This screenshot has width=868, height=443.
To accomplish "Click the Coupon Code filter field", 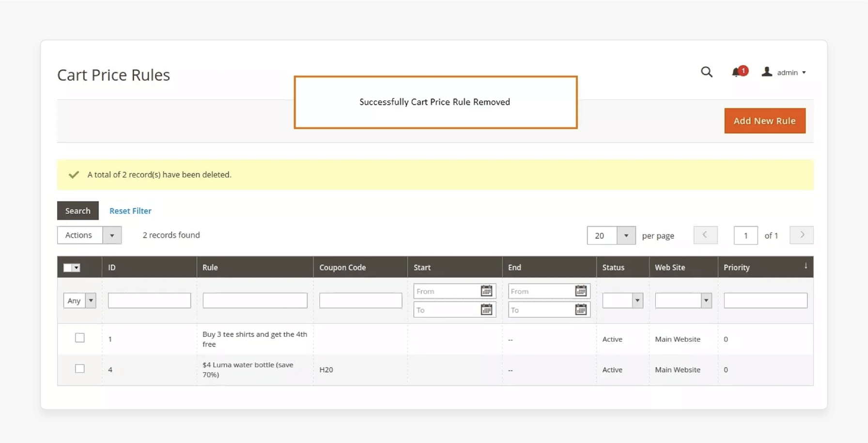I will (360, 301).
